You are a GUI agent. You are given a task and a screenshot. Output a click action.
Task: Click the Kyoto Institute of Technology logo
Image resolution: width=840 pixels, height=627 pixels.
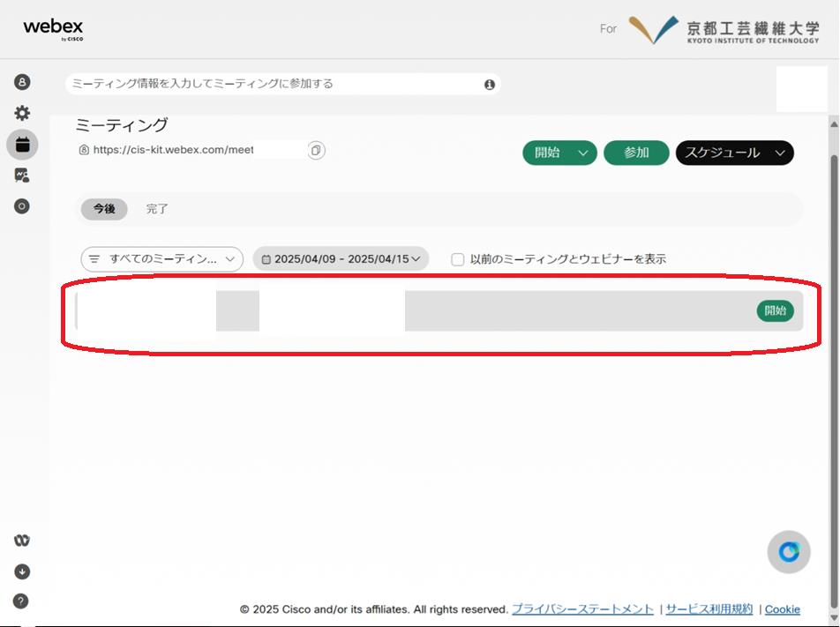(x=724, y=30)
